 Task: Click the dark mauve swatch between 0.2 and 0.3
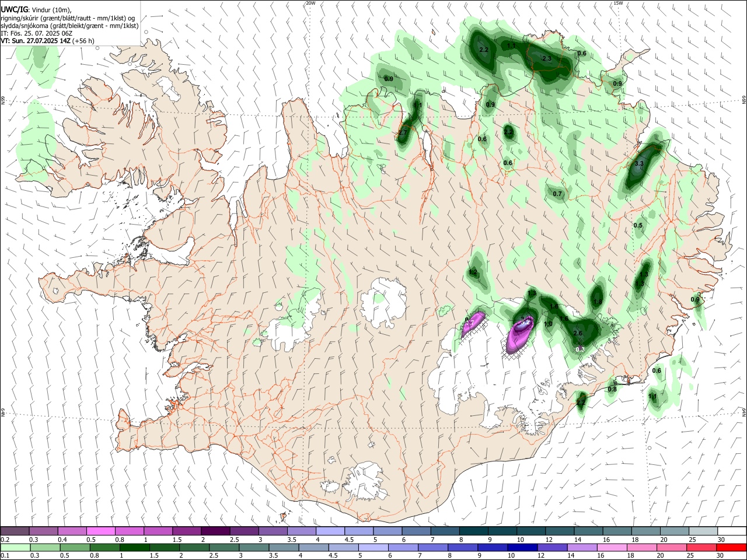(15, 531)
